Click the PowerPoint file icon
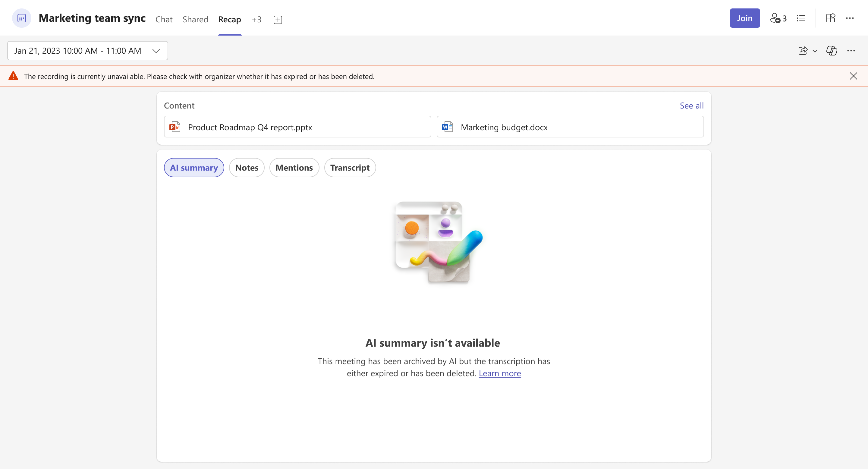The image size is (868, 469). (x=175, y=127)
